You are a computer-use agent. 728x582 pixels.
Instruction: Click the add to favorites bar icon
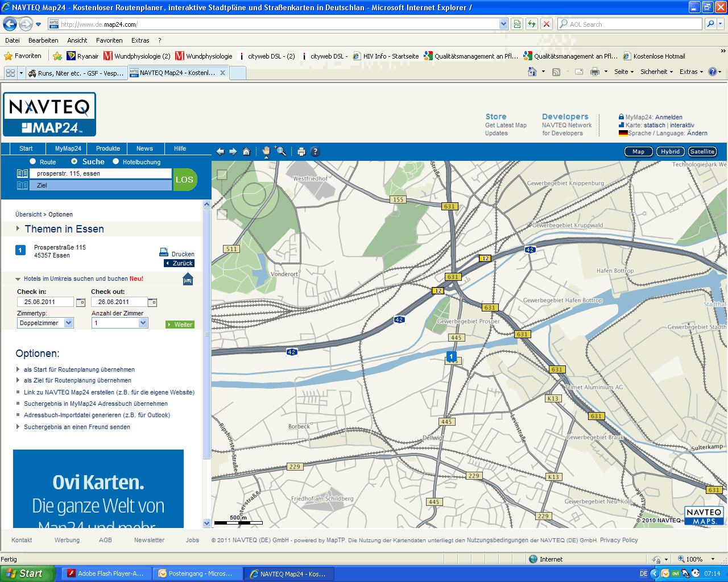click(x=57, y=56)
